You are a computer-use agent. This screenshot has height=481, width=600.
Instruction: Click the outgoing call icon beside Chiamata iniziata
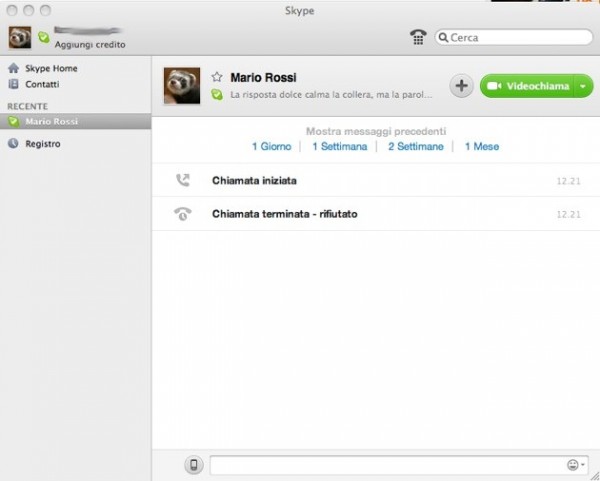pyautogui.click(x=183, y=180)
